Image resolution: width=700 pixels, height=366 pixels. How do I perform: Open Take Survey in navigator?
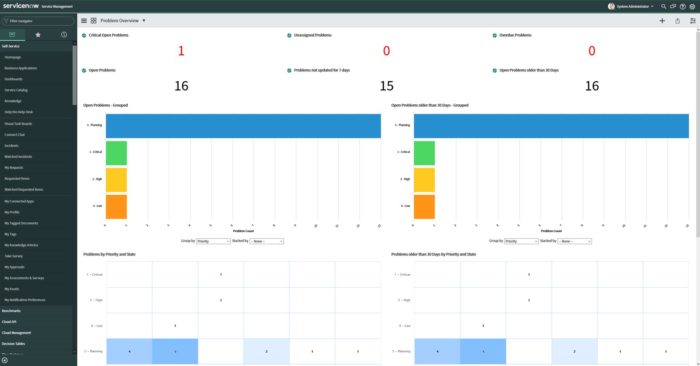point(14,256)
